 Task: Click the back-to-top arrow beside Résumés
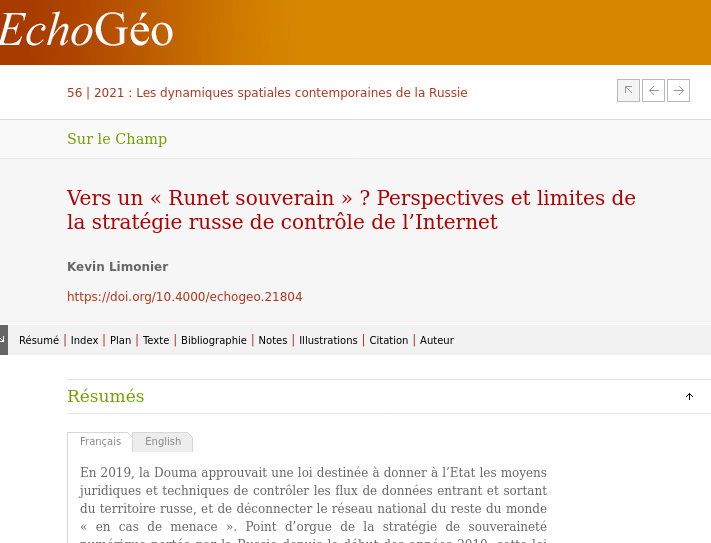(689, 397)
